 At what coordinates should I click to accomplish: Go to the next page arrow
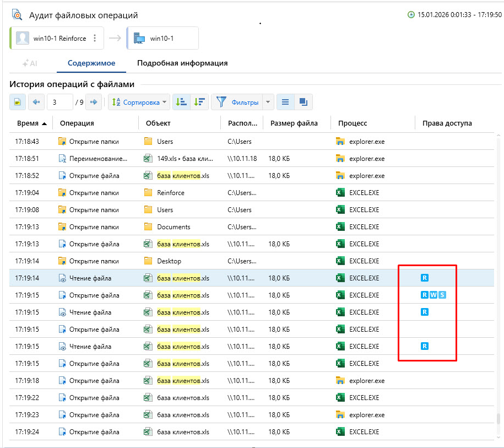(x=94, y=102)
